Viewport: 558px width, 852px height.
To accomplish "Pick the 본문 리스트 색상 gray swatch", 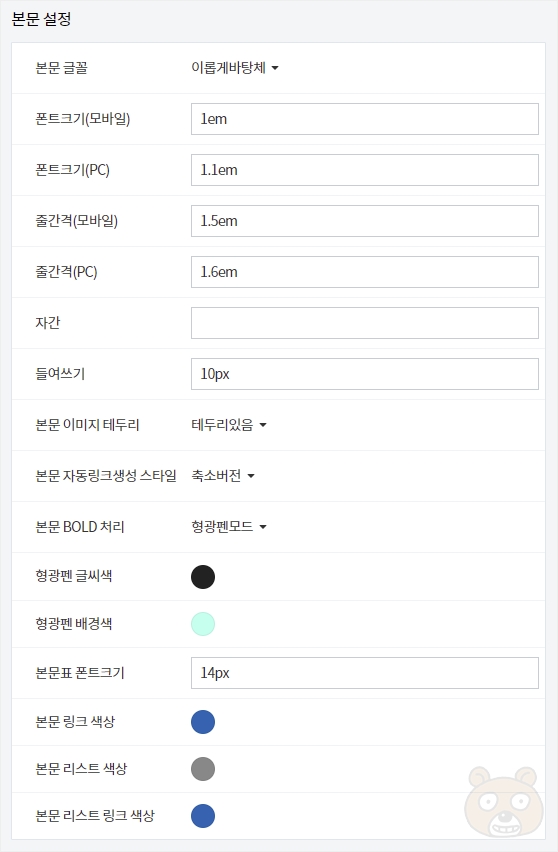I will [203, 769].
